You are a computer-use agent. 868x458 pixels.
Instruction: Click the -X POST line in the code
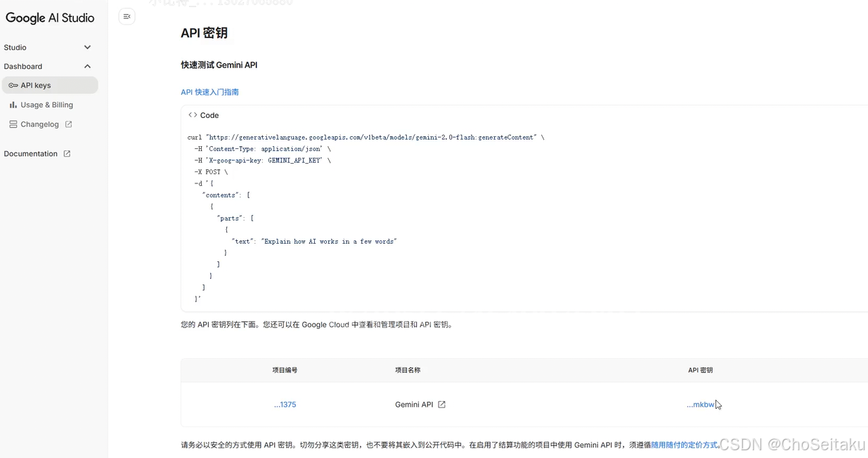pyautogui.click(x=211, y=172)
